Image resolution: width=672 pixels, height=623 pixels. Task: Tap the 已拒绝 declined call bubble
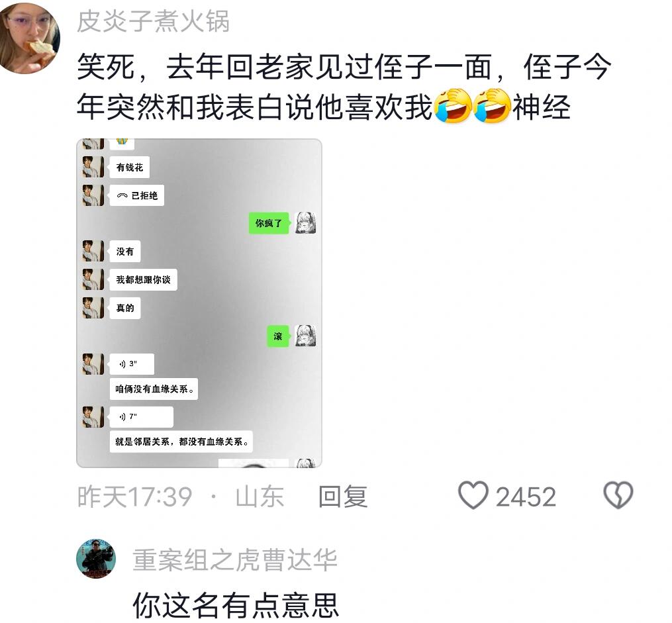click(x=136, y=195)
